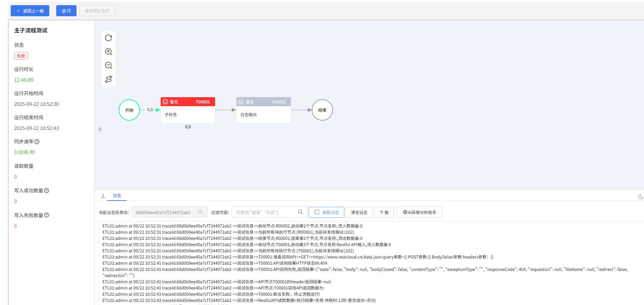Viewport: 644px width, 305px height.
Task: Click log line RestfulAPI读取数据 执行结果 失败
Action: tap(239, 301)
